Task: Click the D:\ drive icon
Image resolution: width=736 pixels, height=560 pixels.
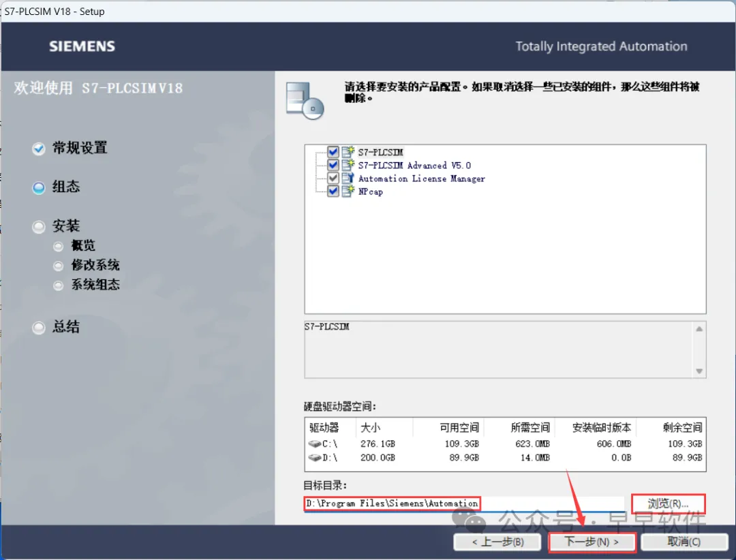Action: click(314, 457)
